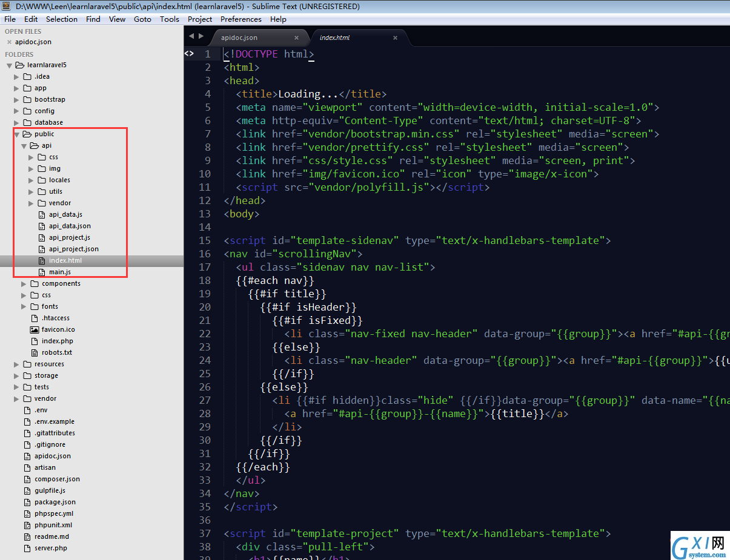The height and width of the screenshot is (560, 730).
Task: Click the main.js file icon
Action: (42, 272)
